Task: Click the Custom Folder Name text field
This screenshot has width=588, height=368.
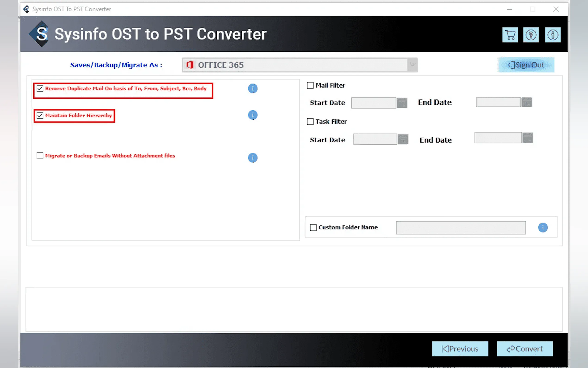Action: tap(461, 228)
